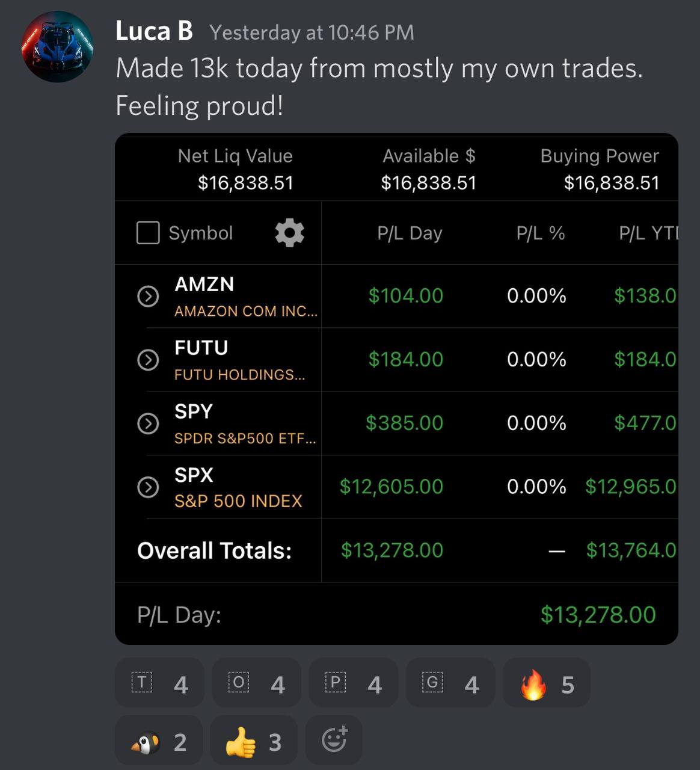Expand the FUTU row chevron
The width and height of the screenshot is (700, 770).
pos(148,360)
